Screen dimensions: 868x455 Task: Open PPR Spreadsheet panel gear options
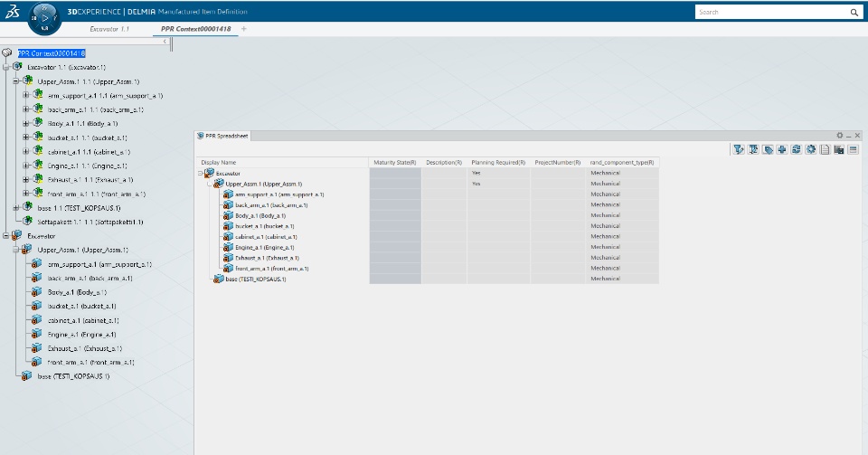pyautogui.click(x=839, y=136)
